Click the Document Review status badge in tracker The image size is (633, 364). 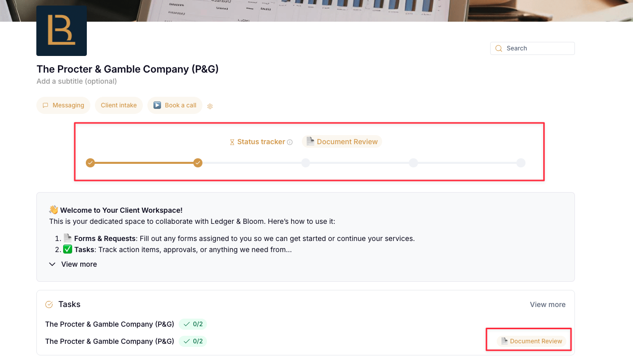click(x=342, y=142)
